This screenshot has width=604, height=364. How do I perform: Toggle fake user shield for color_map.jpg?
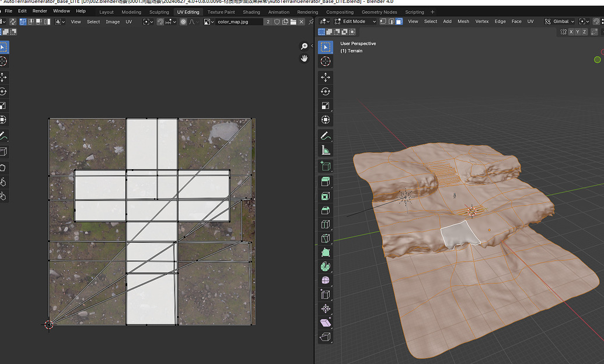(277, 22)
